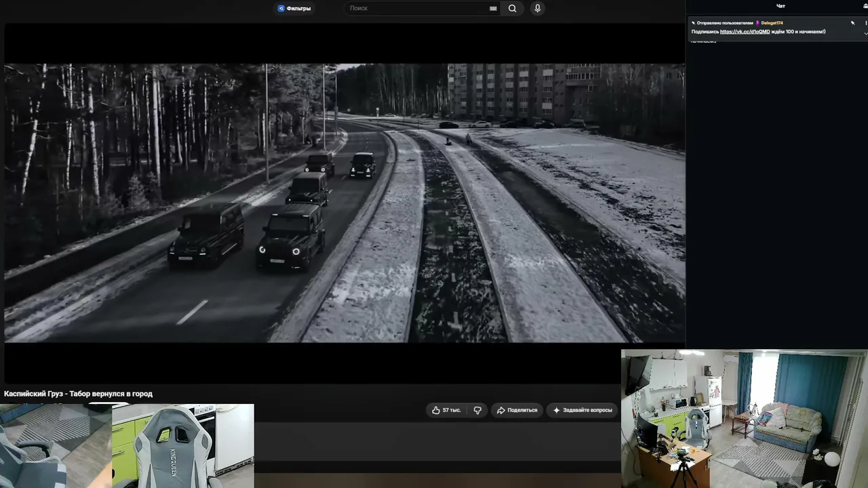Image resolution: width=868 pixels, height=488 pixels.
Task: Open Задавайте вопросы sparkle button
Action: [x=583, y=410]
